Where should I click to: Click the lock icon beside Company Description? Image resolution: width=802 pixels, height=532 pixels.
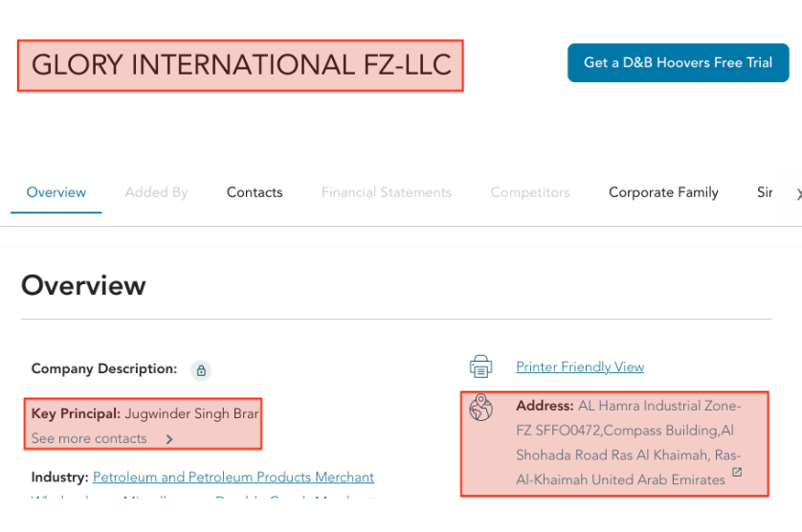point(201,370)
